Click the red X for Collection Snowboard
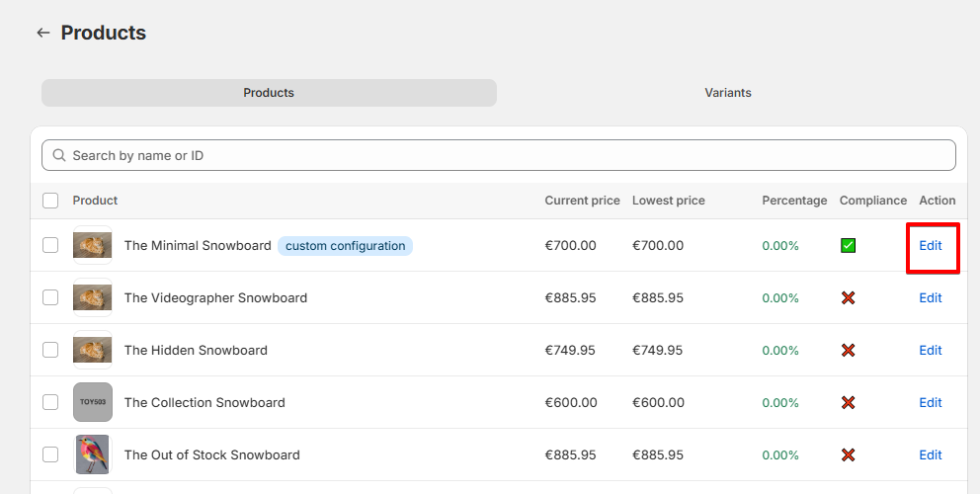This screenshot has width=980, height=494. (x=849, y=403)
